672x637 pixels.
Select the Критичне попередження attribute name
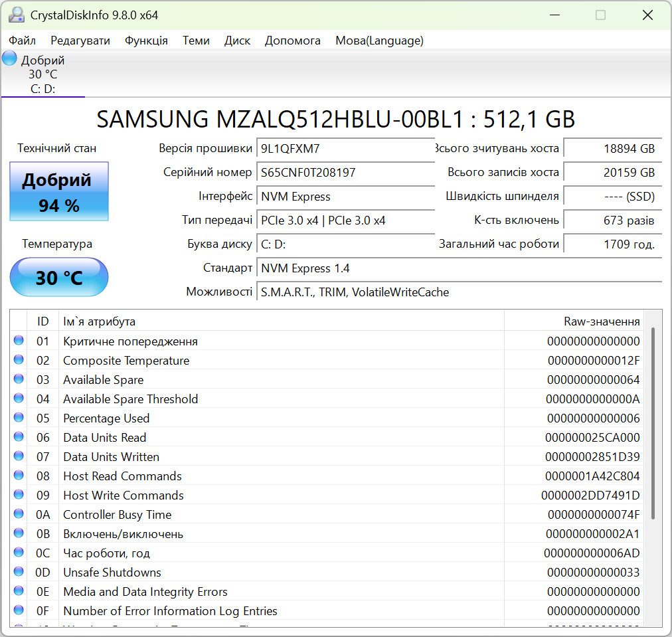pyautogui.click(x=130, y=341)
